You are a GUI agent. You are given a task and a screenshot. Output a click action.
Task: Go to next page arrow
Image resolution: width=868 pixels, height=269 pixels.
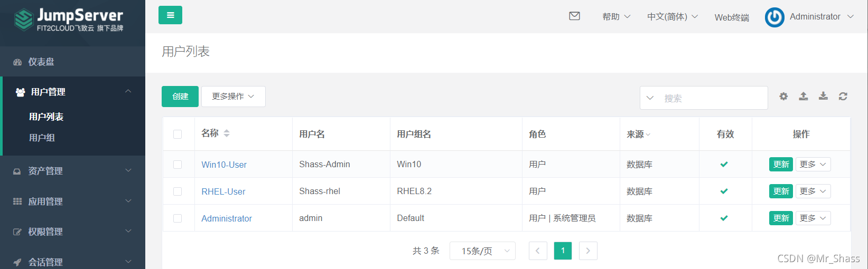click(x=588, y=251)
